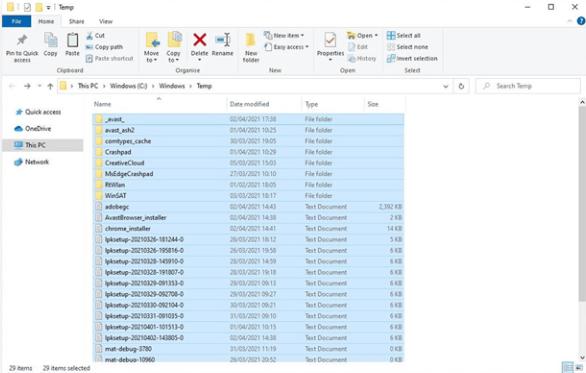Image resolution: width=586 pixels, height=373 pixels.
Task: Open the recent locations dropdown arrow
Action: point(39,86)
